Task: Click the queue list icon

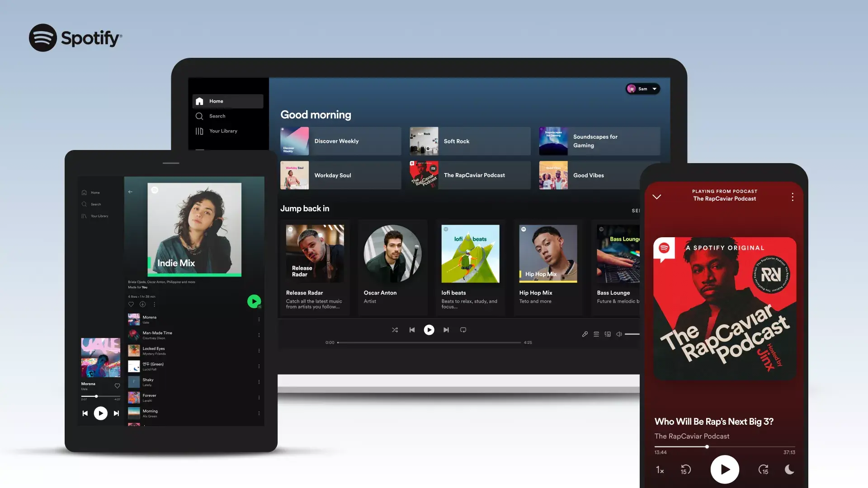Action: 596,333
